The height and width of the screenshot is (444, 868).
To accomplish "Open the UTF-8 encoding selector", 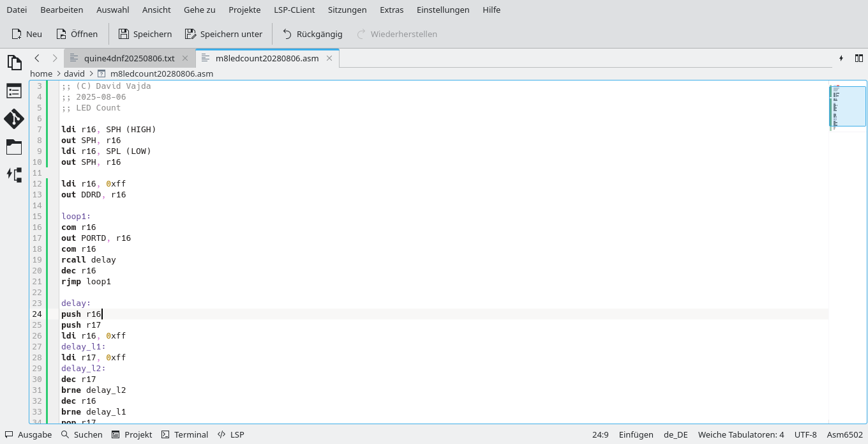I will tap(805, 434).
